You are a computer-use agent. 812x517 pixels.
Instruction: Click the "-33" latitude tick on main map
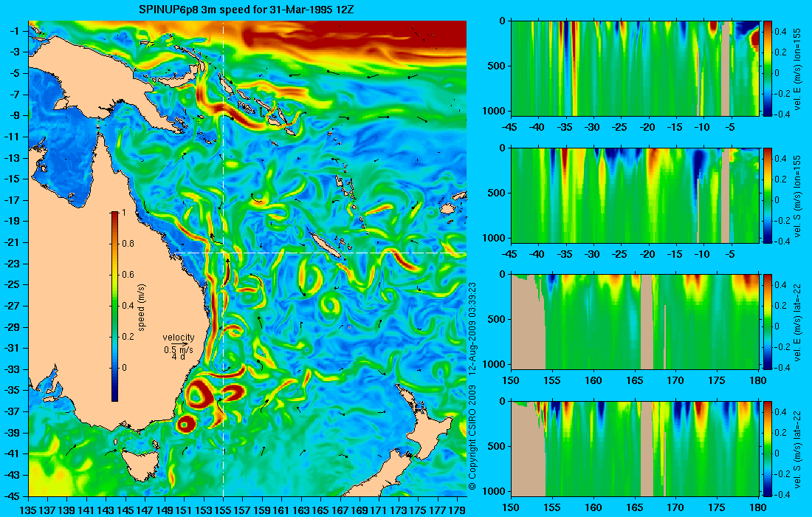(11, 369)
